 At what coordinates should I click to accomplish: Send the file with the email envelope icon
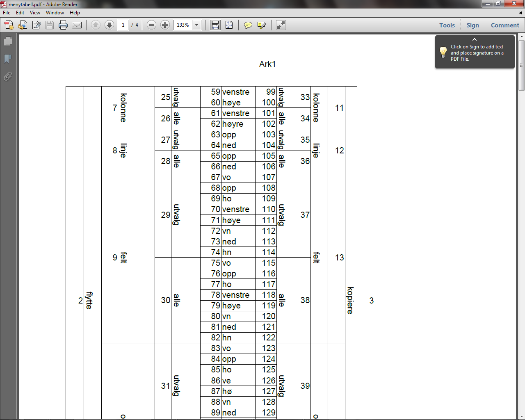coord(77,25)
